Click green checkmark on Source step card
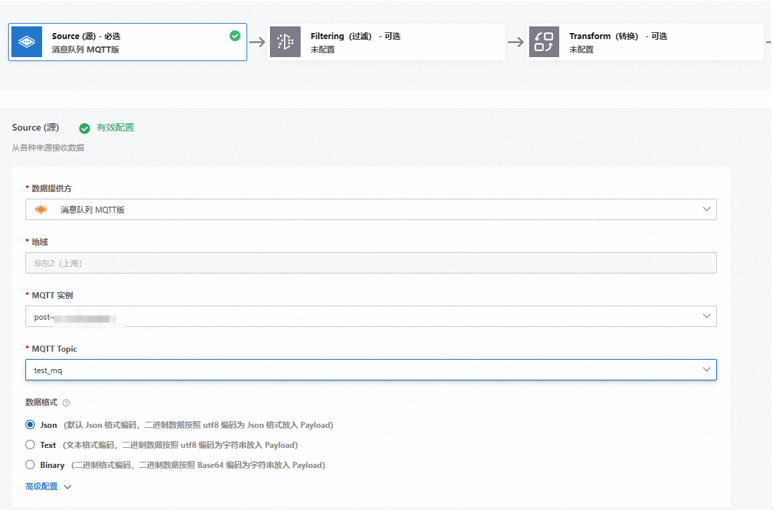Image resolution: width=773 pixels, height=510 pixels. [x=235, y=36]
